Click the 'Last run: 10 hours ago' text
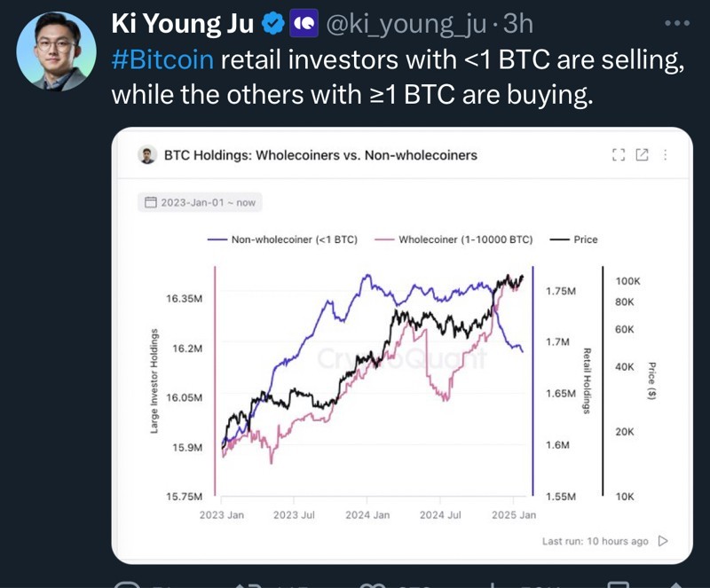710x588 pixels. click(x=595, y=541)
